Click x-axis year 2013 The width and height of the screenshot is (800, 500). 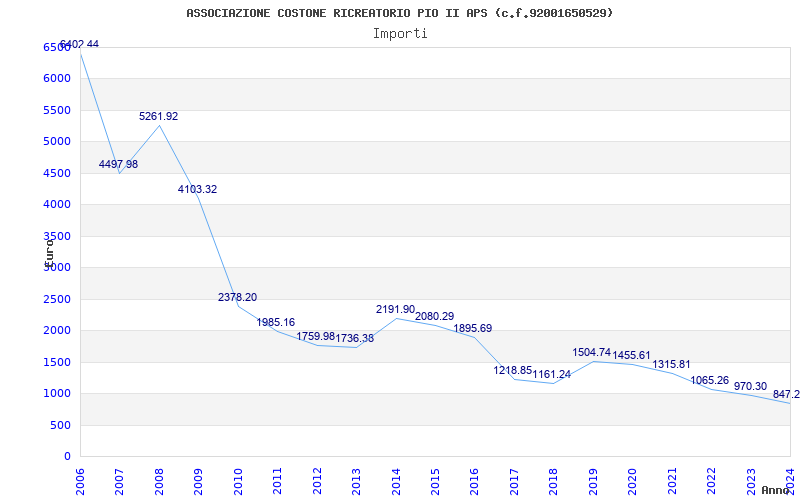click(x=356, y=481)
